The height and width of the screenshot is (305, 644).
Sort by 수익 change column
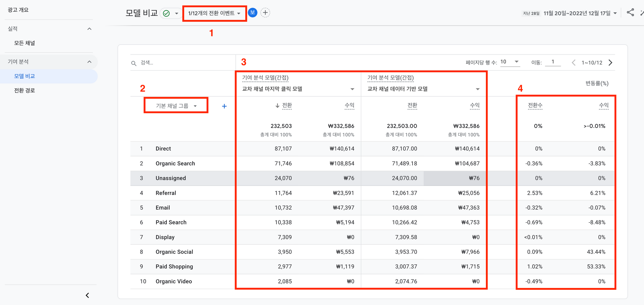point(604,105)
